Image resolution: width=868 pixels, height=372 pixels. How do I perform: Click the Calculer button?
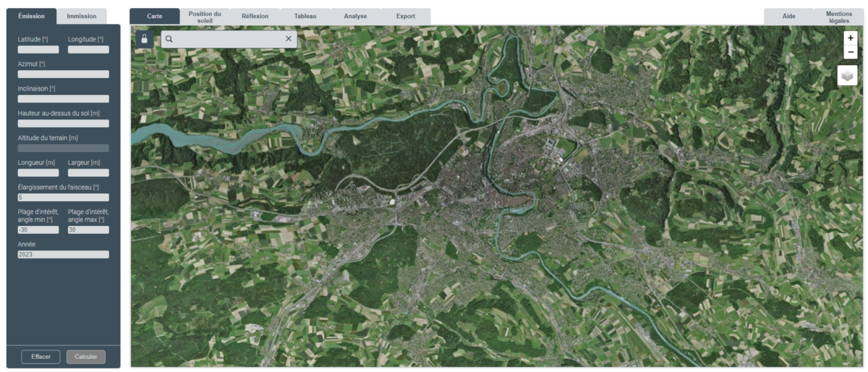tap(86, 357)
